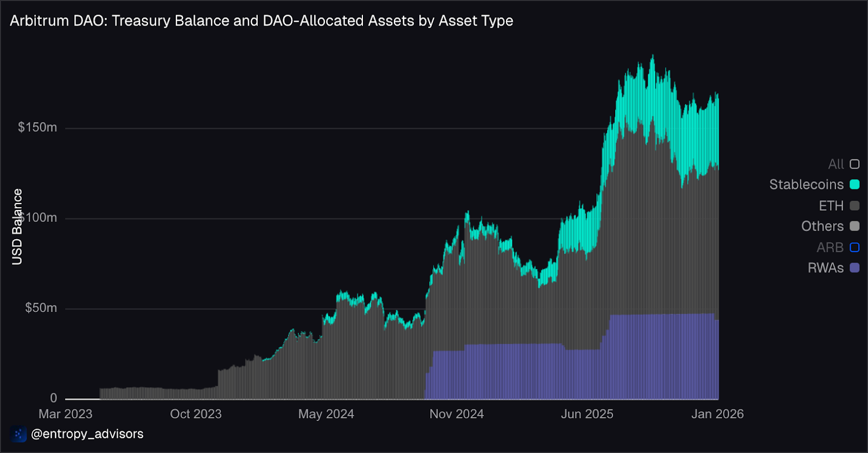This screenshot has width=868, height=453.
Task: Open the @entropy_advisors handle link
Action: [x=87, y=434]
